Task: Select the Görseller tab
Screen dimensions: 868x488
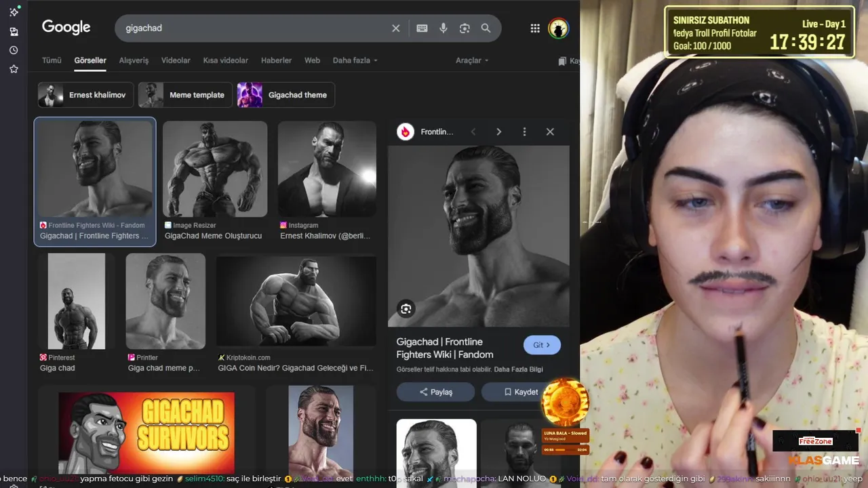Action: (90, 60)
